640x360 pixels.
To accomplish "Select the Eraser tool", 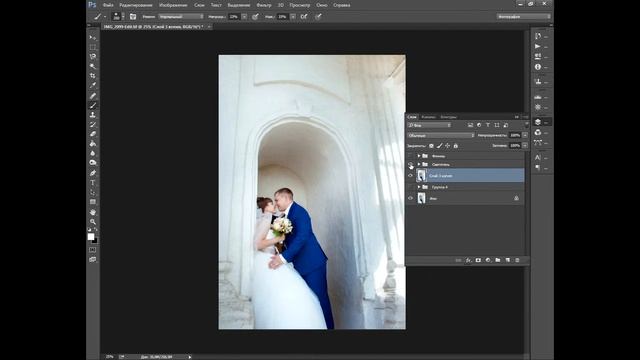I will click(x=93, y=134).
